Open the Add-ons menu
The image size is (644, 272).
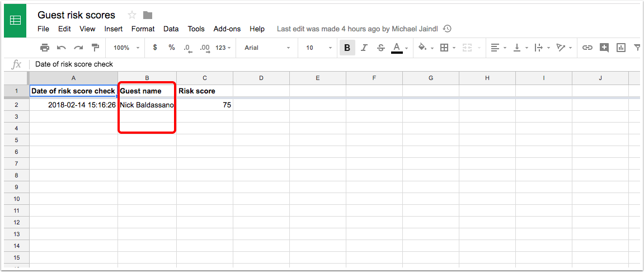click(227, 29)
